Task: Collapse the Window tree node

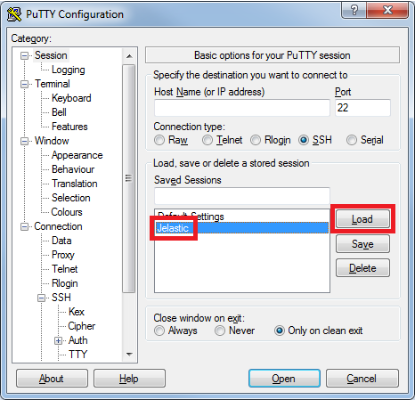Action: click(24, 141)
